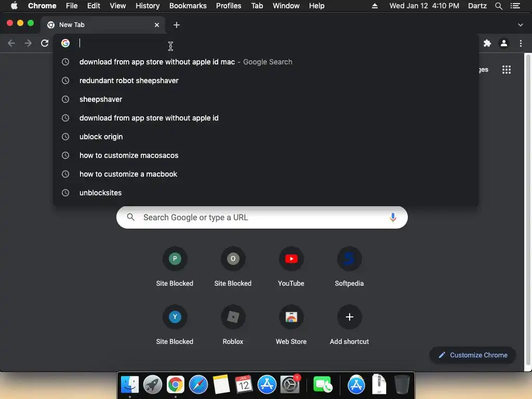Reload the page with the refresh icon

[x=45, y=43]
